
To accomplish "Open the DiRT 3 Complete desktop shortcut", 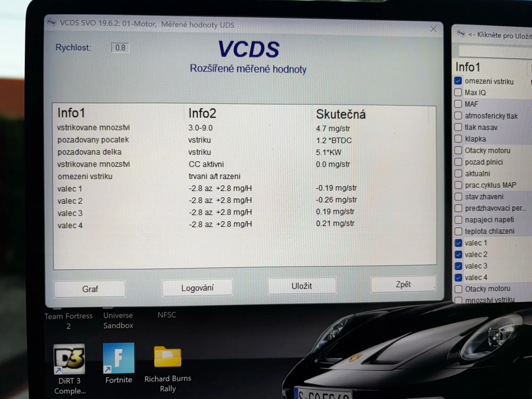I will [69, 359].
